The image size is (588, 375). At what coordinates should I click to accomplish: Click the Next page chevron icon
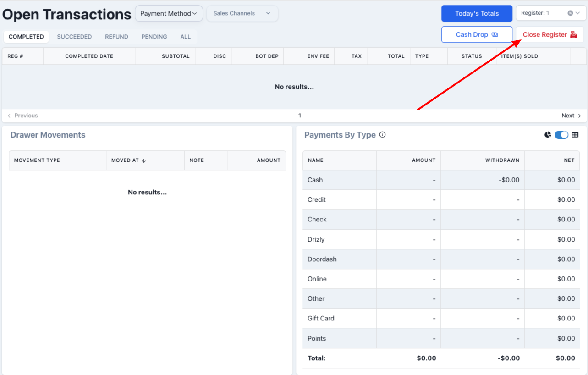click(579, 116)
